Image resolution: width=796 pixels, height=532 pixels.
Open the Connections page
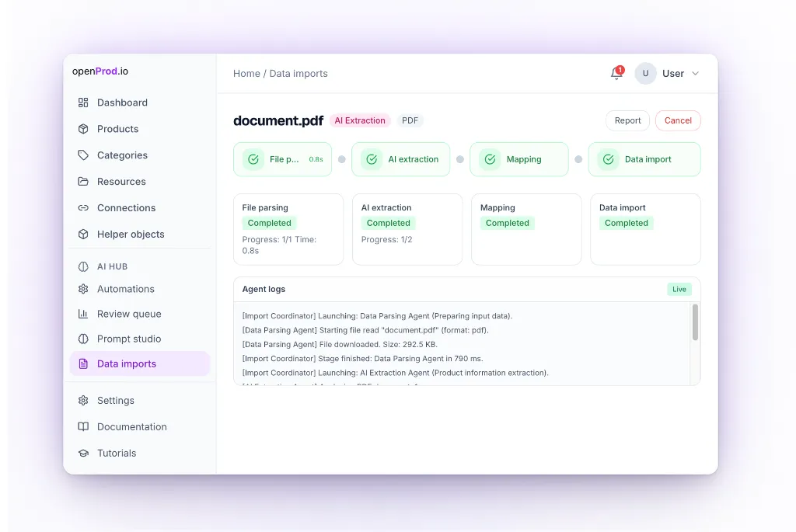point(140,208)
